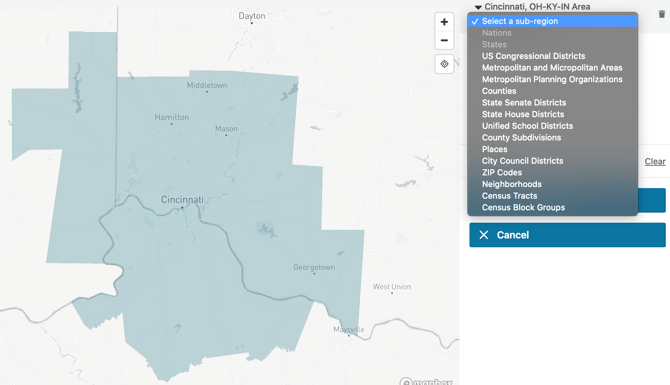The height and width of the screenshot is (385, 670).
Task: Select Metropolitan Planning Organizations option
Action: point(553,79)
